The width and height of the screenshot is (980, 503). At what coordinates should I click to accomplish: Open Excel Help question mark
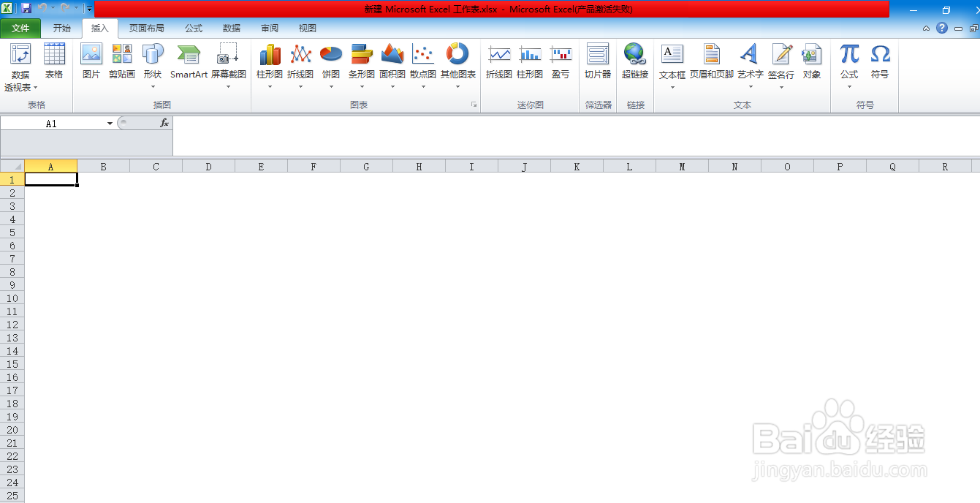942,28
